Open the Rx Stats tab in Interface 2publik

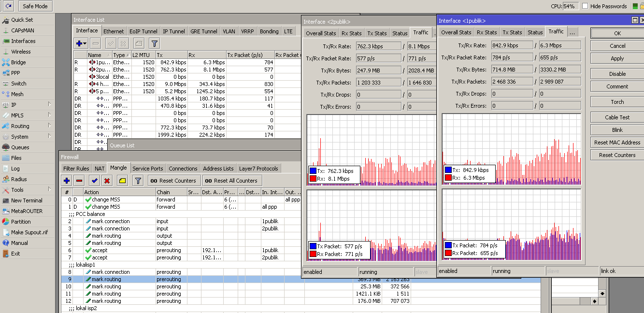pyautogui.click(x=351, y=33)
